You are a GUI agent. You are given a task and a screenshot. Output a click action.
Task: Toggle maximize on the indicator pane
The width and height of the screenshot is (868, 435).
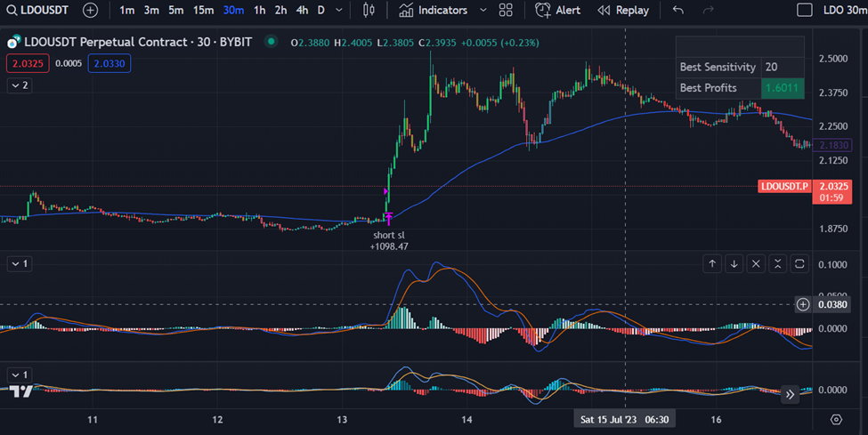799,263
